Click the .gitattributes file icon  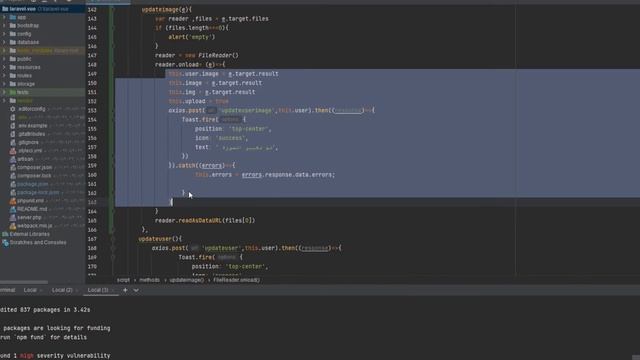[x=13, y=134]
